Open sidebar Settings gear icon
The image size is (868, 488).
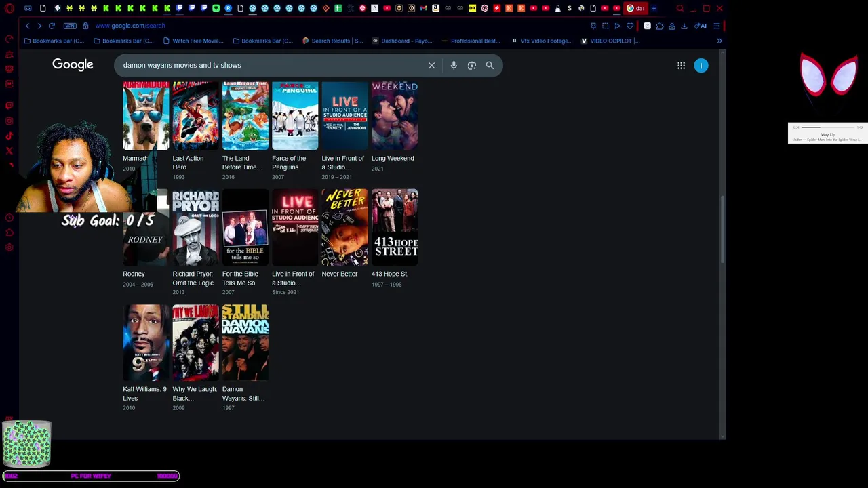(9, 247)
